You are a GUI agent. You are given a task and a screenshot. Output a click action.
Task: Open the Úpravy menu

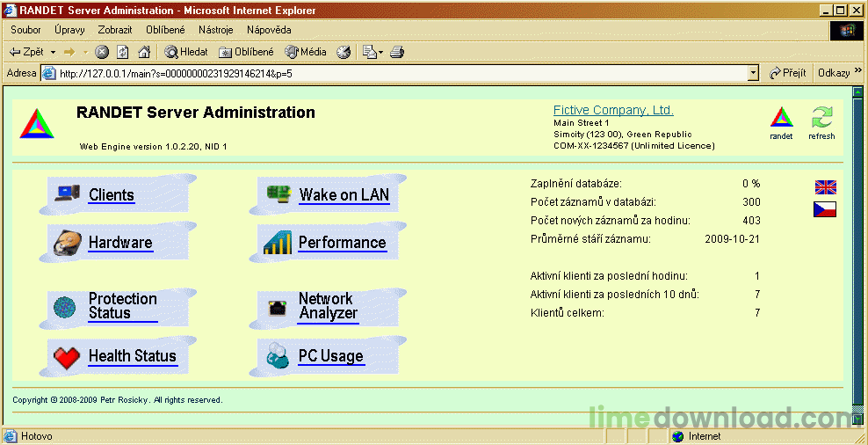coord(69,30)
